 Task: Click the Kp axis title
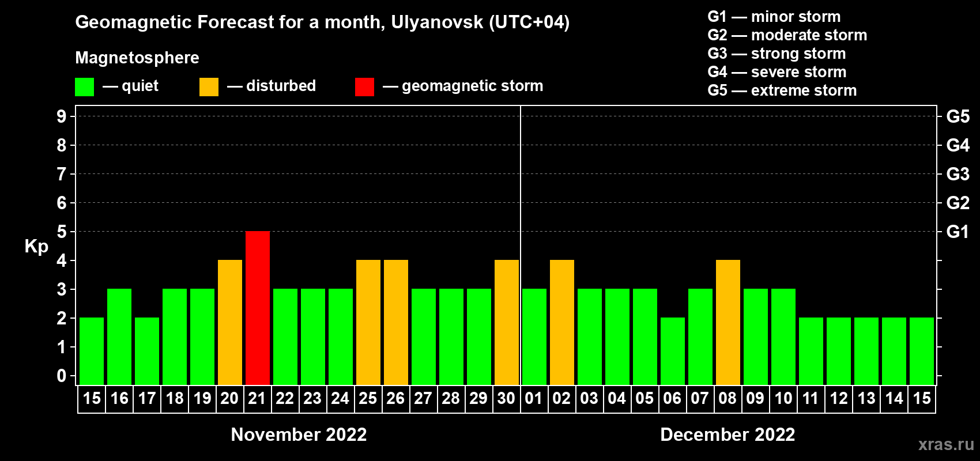coord(36,247)
